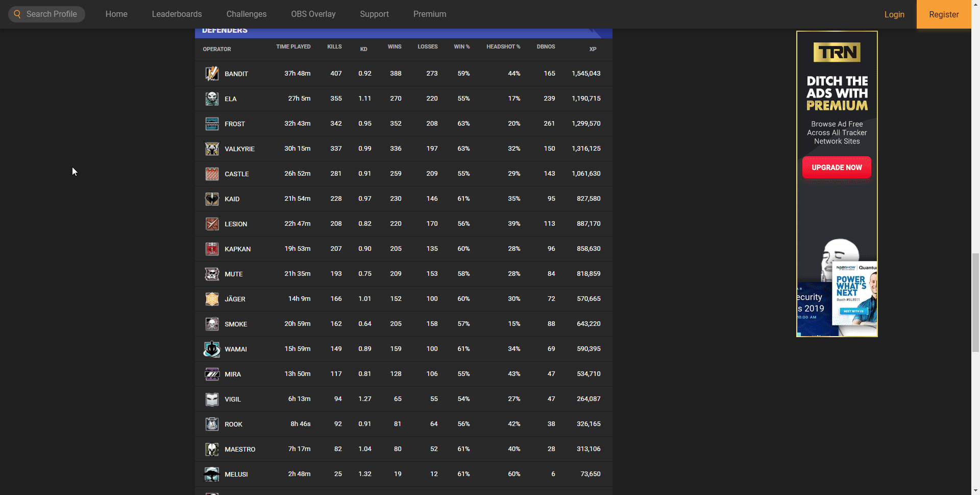Click the Valkyrie operator icon
Viewport: 980px width, 495px height.
[x=212, y=149]
